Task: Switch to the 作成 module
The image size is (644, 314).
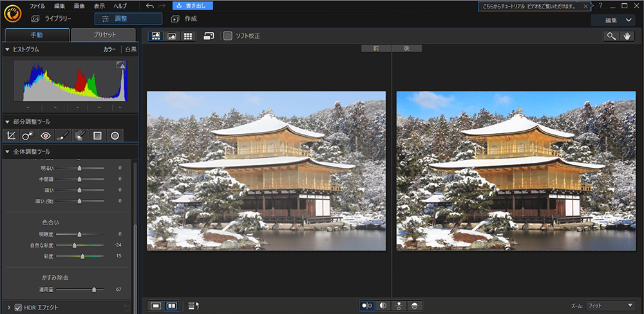Action: tap(184, 19)
